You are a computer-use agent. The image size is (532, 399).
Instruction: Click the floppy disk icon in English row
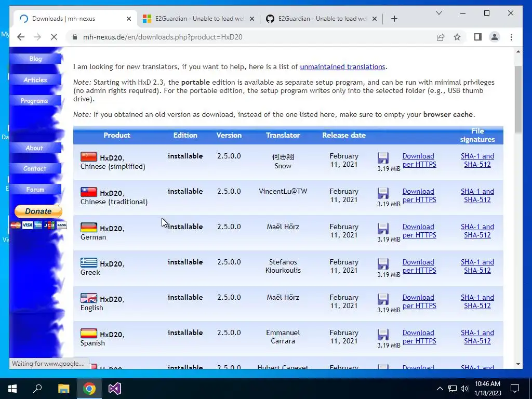(383, 299)
